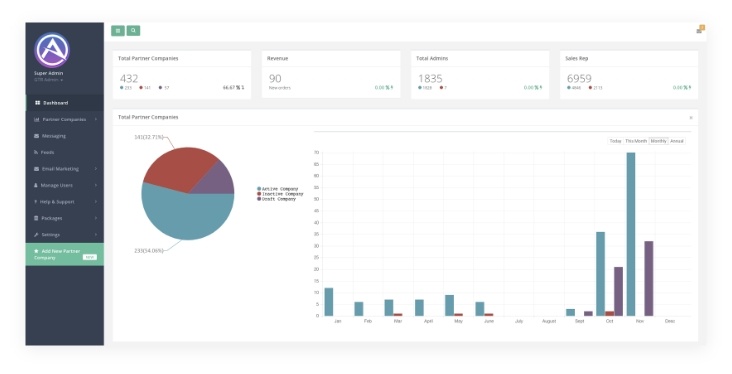Screen dimensions: 732x374
Task: Open Manage Users menu label
Action: (x=56, y=185)
